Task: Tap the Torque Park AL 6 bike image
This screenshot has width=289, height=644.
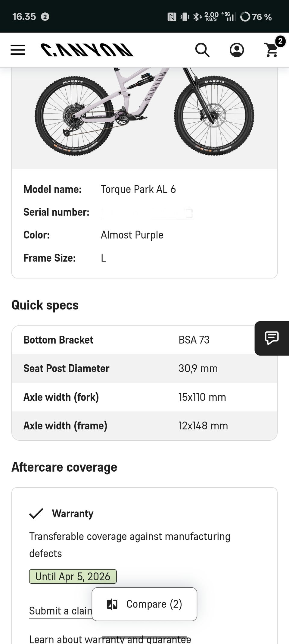Action: click(x=144, y=115)
